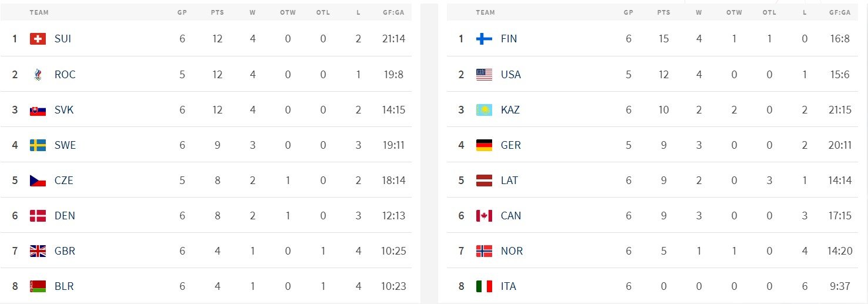Click PTS column header in left table
Viewport: 868px width, 304px height.
(217, 12)
